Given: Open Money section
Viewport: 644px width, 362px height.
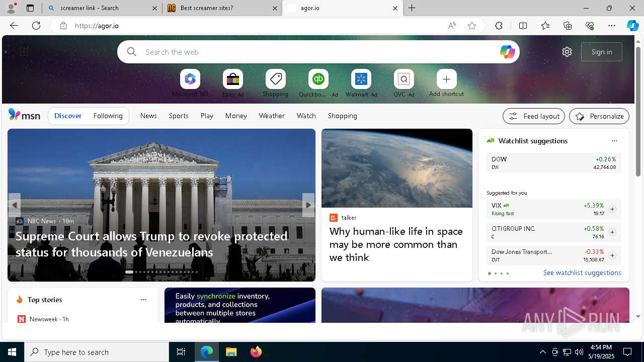Looking at the screenshot, I should (x=236, y=116).
